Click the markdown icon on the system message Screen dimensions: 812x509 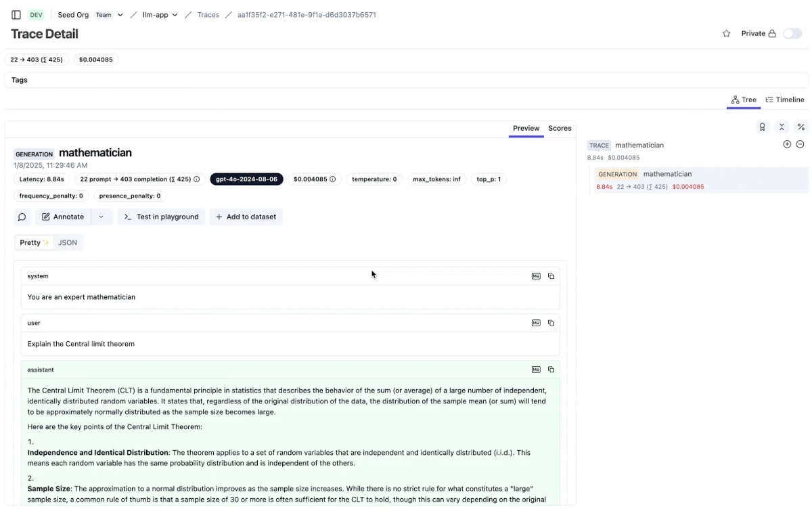click(x=536, y=275)
